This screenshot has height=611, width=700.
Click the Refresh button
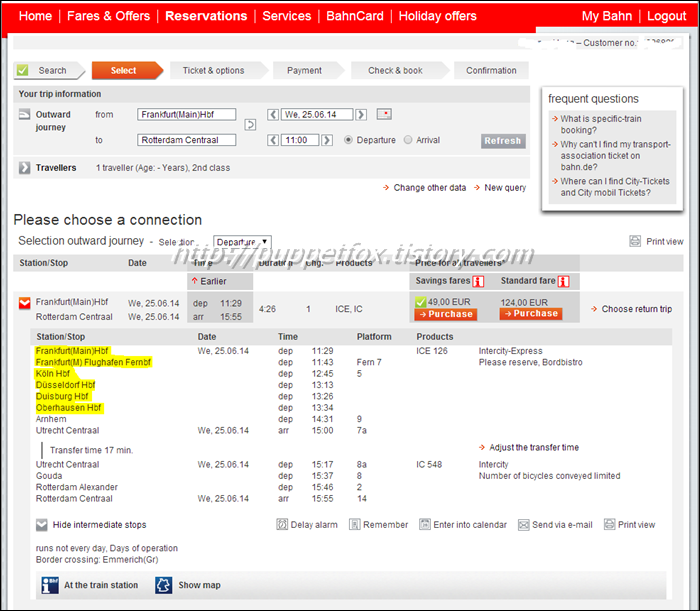pyautogui.click(x=503, y=141)
